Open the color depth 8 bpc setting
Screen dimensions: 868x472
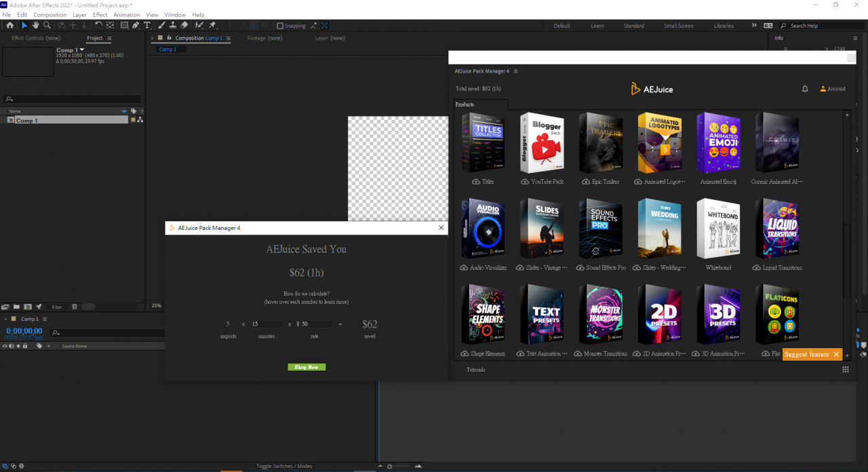tap(57, 307)
